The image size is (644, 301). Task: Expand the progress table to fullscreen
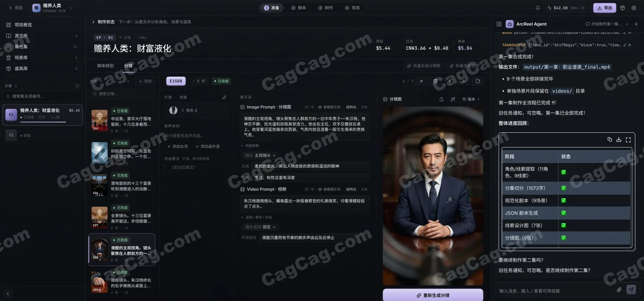pyautogui.click(x=628, y=139)
